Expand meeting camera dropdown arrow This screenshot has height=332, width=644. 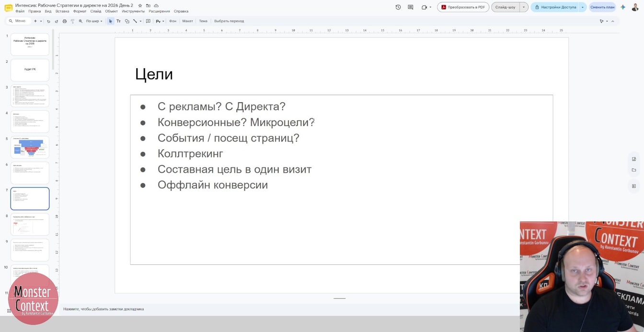click(x=430, y=7)
